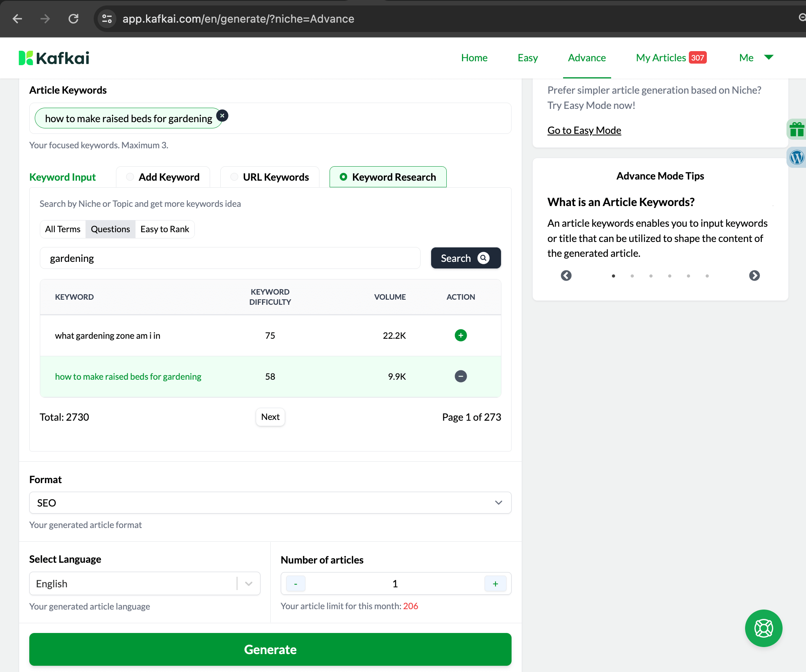Open the support lifebuoy chat button

(763, 628)
